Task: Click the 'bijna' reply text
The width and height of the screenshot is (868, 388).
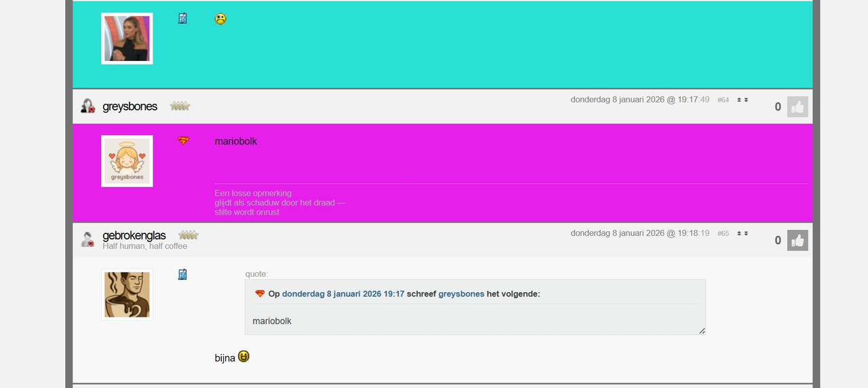Action: (224, 358)
